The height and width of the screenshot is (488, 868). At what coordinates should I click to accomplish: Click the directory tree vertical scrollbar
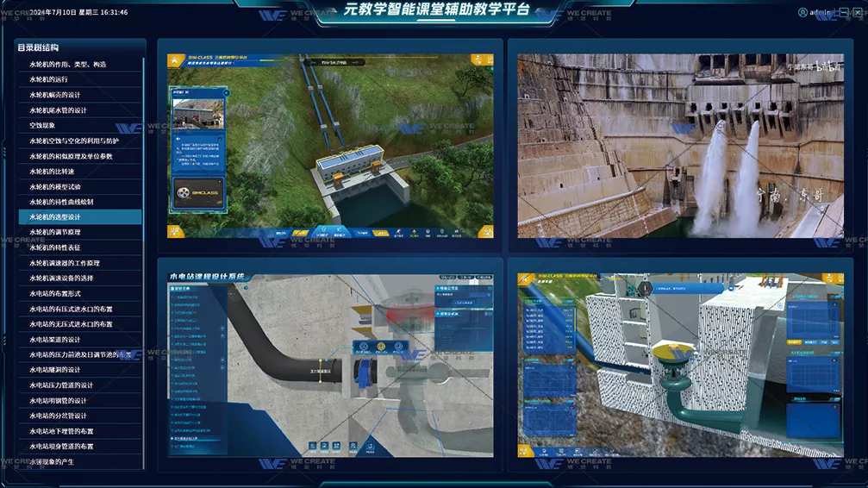pyautogui.click(x=143, y=149)
